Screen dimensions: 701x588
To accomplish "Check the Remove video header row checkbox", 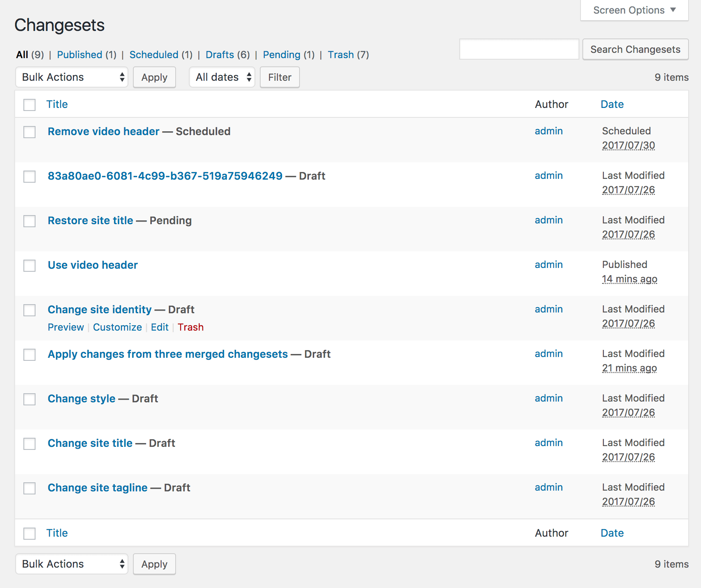I will pos(29,132).
